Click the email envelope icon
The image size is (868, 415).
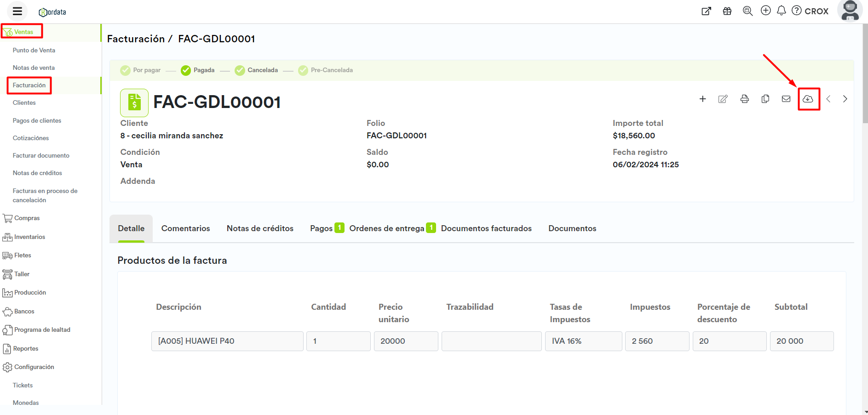786,99
